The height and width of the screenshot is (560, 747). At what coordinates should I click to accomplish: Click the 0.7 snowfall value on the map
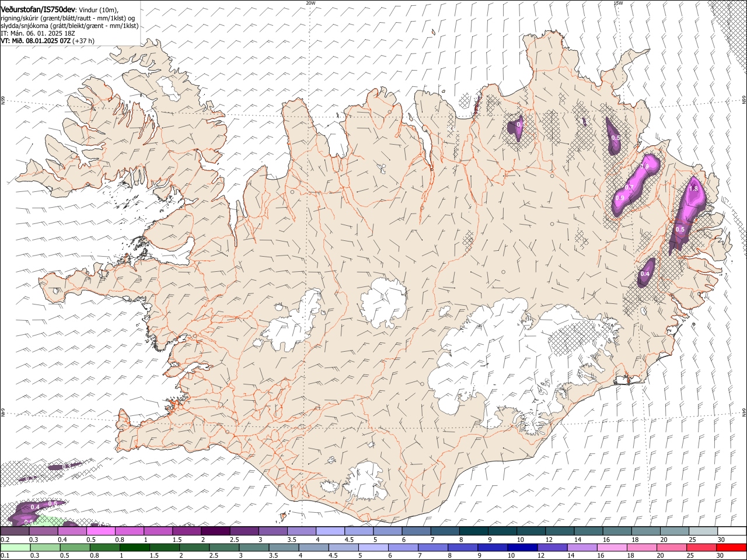[629, 188]
